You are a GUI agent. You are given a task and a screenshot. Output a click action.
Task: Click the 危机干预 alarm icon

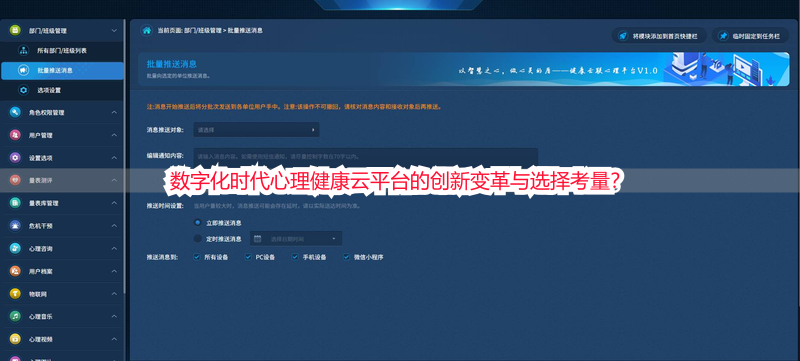click(x=15, y=225)
